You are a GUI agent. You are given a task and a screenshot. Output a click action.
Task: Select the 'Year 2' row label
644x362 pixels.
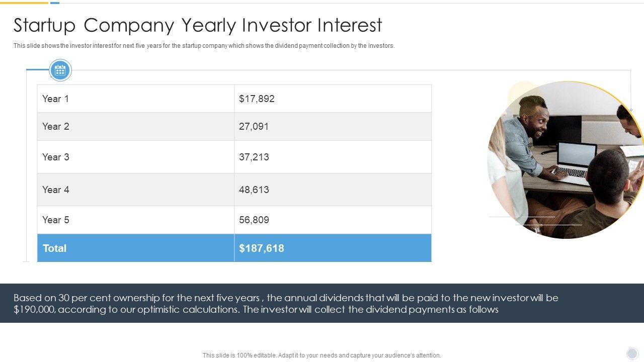[x=135, y=126]
